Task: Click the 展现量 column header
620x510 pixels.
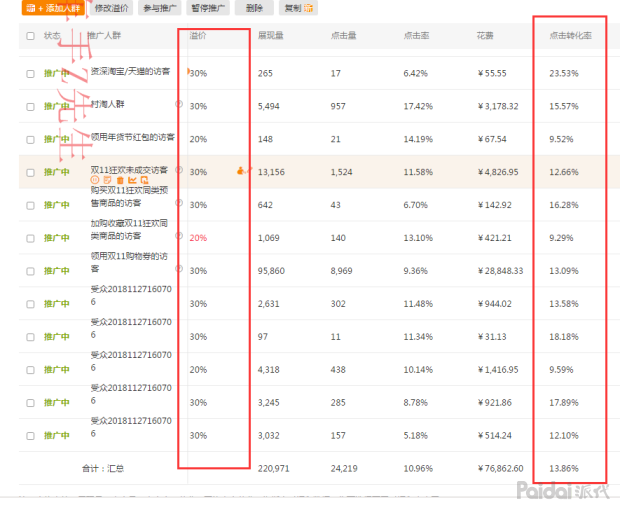Action: point(270,35)
